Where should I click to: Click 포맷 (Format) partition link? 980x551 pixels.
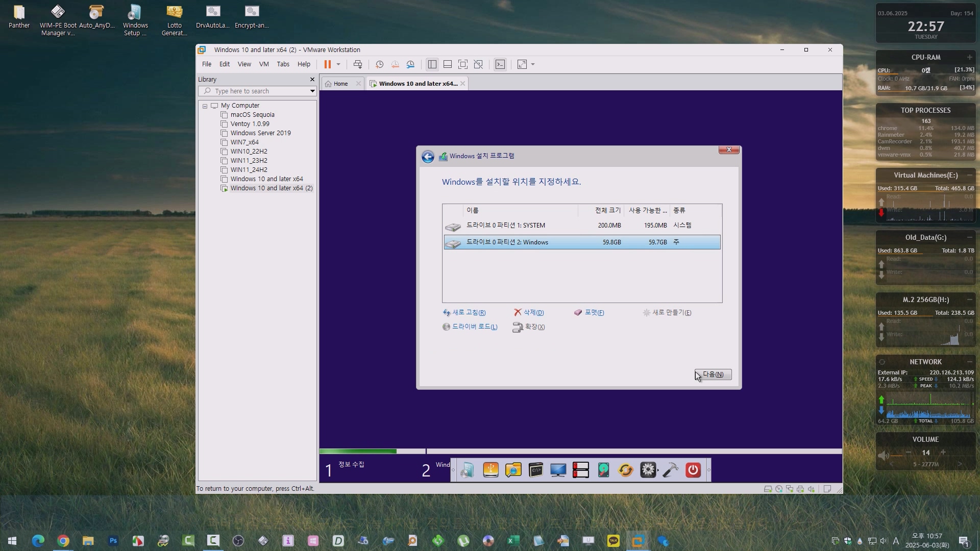point(590,313)
